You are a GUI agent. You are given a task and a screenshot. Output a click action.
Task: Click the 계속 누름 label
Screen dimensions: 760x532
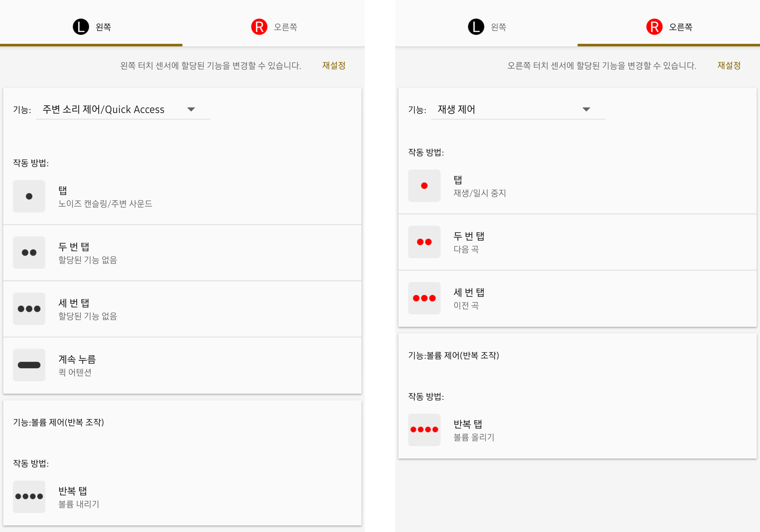click(x=77, y=359)
